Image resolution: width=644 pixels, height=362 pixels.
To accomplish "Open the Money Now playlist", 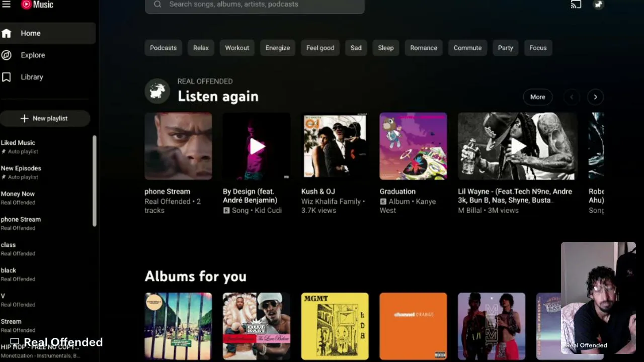I will tap(45, 198).
